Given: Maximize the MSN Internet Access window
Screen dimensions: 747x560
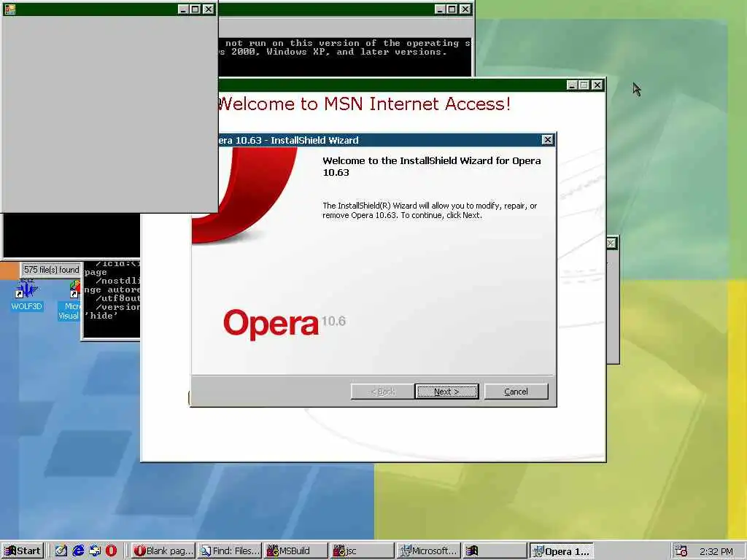Looking at the screenshot, I should [584, 85].
